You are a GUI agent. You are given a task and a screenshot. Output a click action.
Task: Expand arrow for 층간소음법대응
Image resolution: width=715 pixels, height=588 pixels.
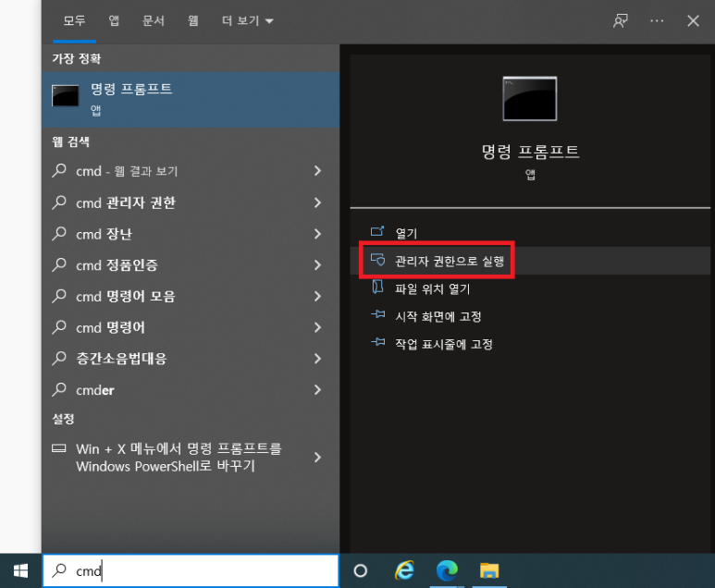[x=318, y=359]
